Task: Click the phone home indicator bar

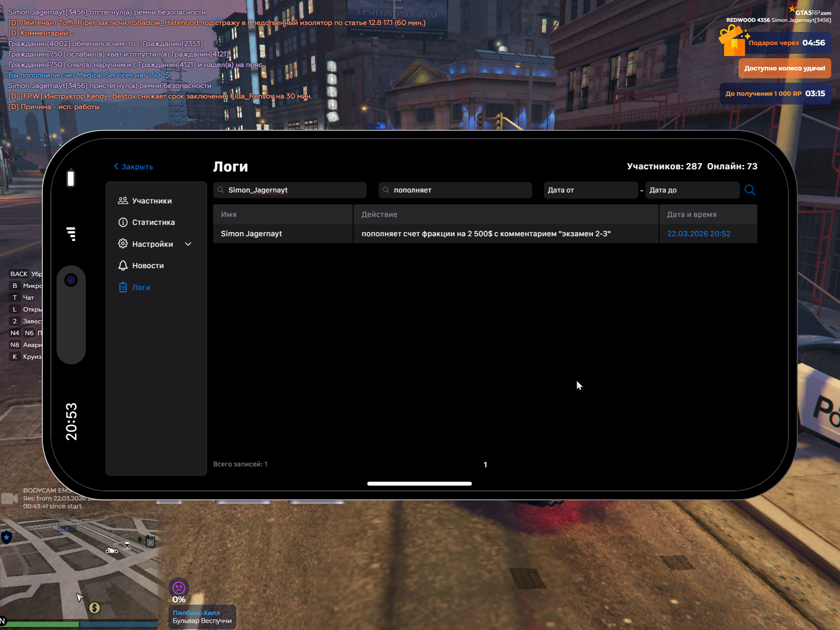Action: click(419, 483)
